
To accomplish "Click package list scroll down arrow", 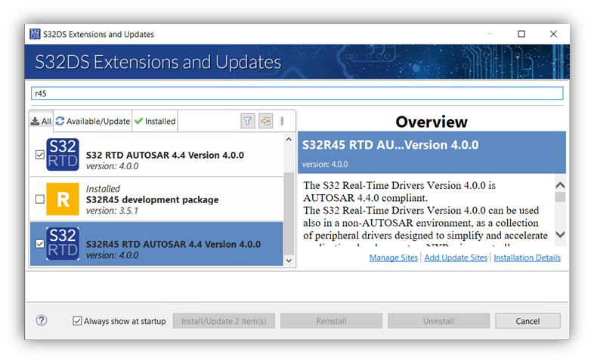I will (x=289, y=261).
